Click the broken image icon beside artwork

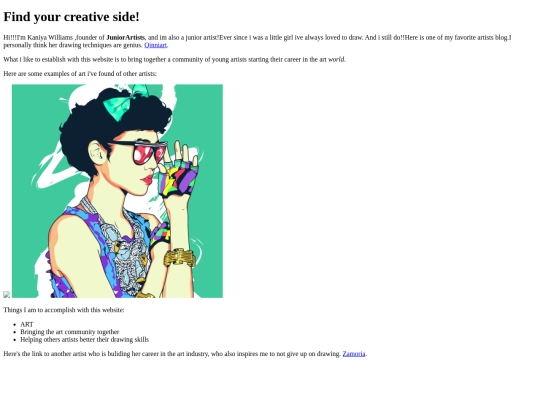tap(7, 294)
